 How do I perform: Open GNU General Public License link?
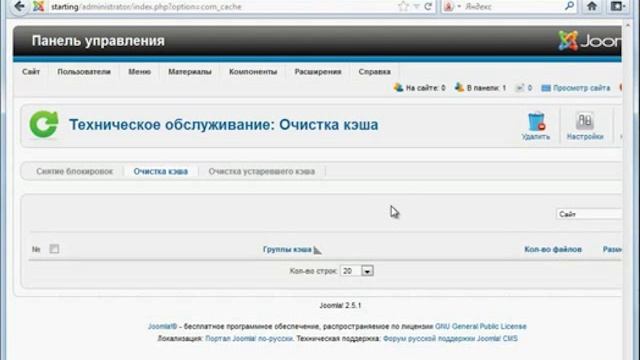481,327
